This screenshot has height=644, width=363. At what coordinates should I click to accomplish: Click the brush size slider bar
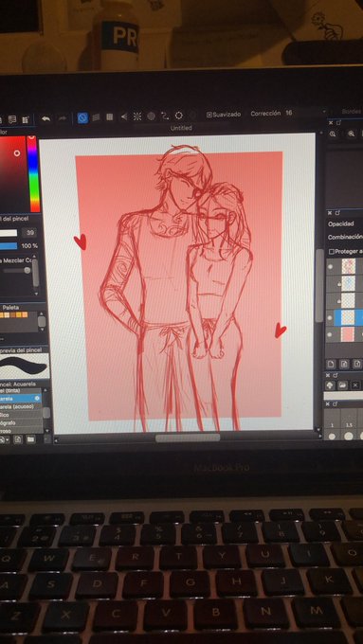click(x=9, y=233)
